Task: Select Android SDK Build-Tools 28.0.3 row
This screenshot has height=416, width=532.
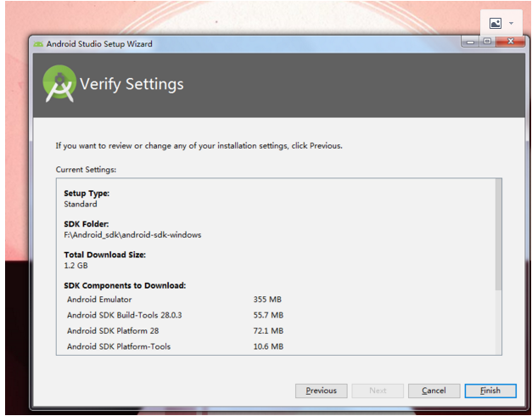Action: click(175, 315)
